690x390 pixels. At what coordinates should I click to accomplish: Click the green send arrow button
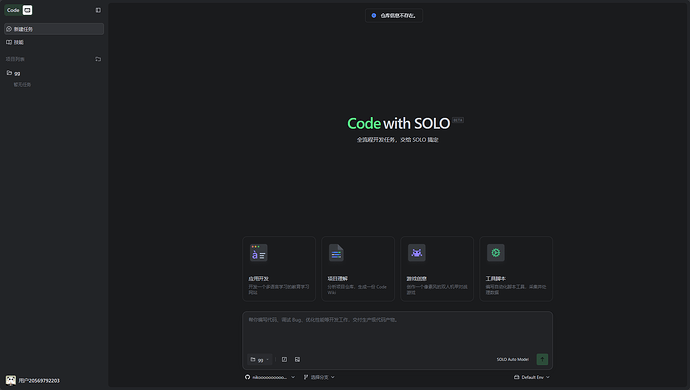pos(542,359)
